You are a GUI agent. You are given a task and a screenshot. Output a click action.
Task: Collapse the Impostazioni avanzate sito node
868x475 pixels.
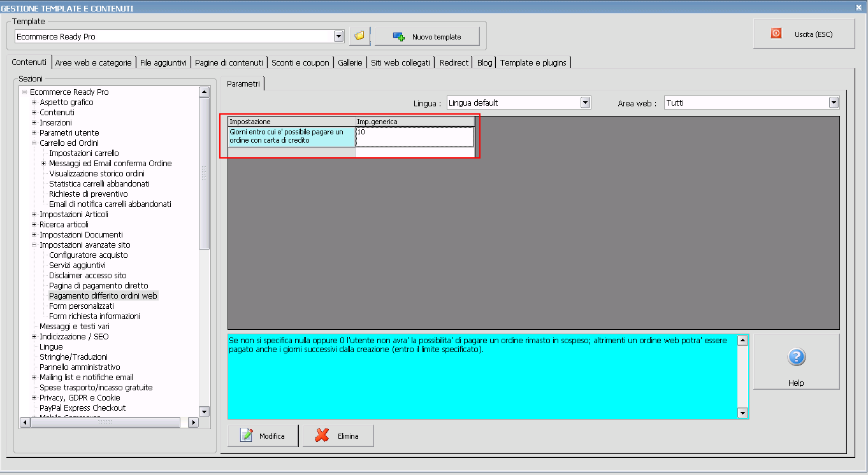34,245
